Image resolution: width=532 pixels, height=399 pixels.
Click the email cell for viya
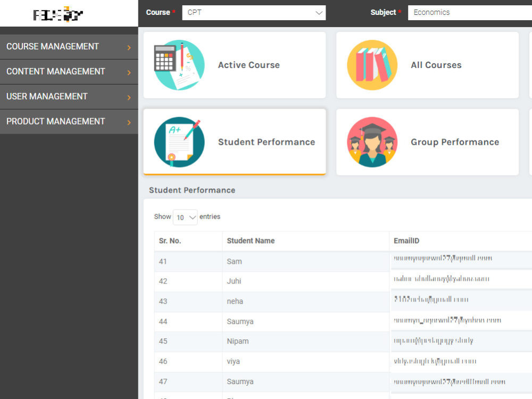[x=460, y=361]
